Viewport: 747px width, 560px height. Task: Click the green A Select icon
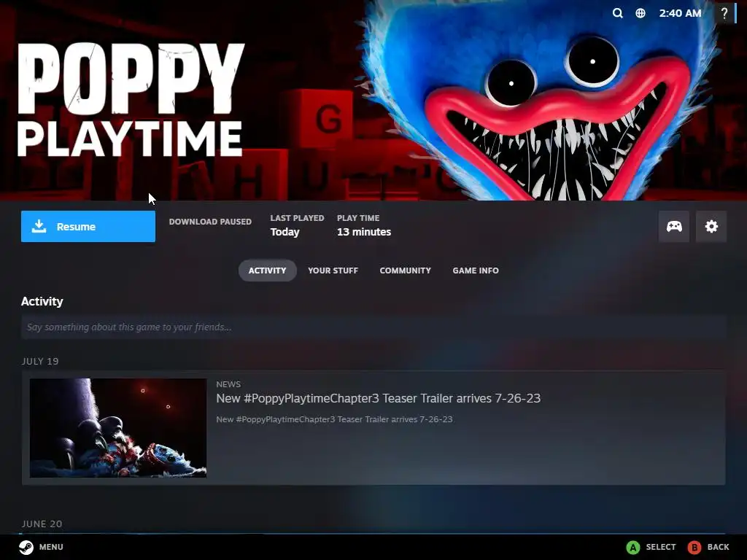coord(632,547)
